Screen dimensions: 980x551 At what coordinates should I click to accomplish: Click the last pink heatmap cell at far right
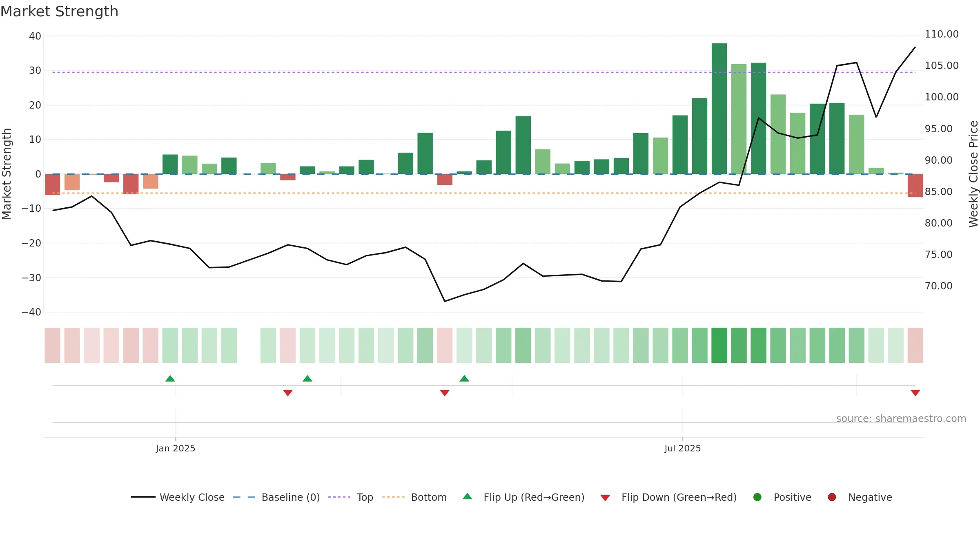915,345
